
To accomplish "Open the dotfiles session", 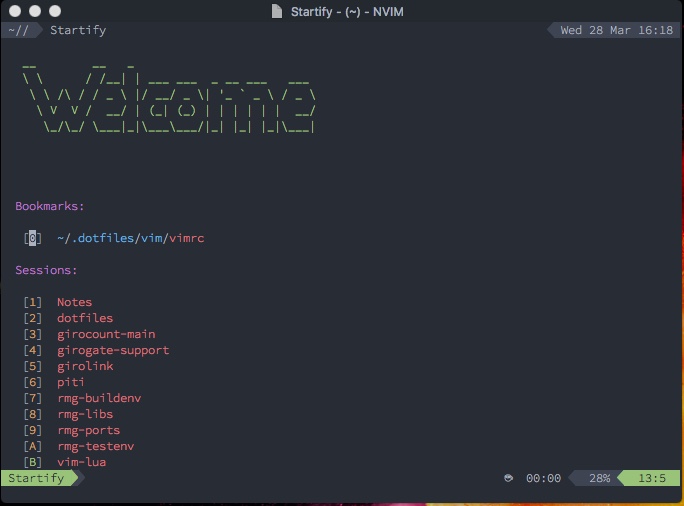I will [x=85, y=318].
